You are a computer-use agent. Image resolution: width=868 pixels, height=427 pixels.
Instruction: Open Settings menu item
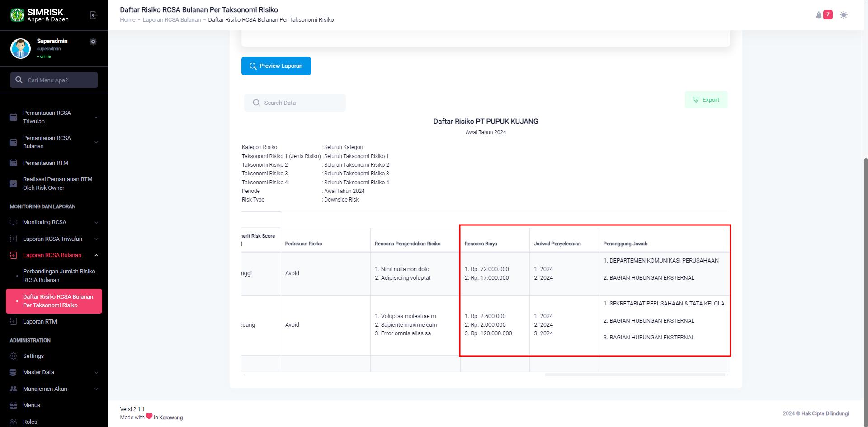[54, 356]
